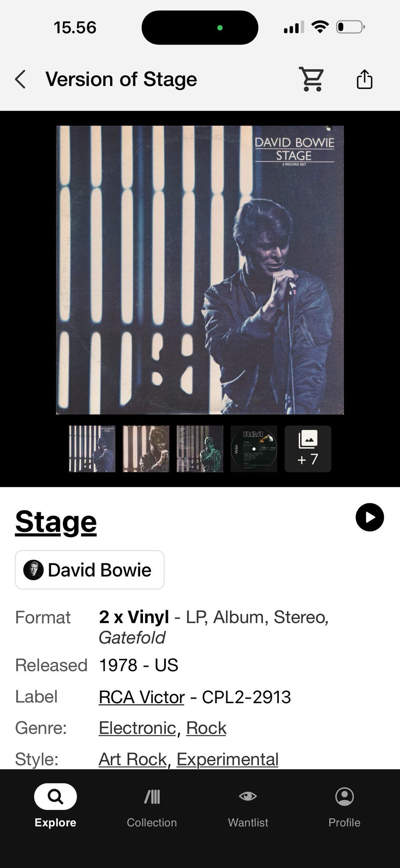
Task: Open the David Bowie artist page
Action: (90, 570)
